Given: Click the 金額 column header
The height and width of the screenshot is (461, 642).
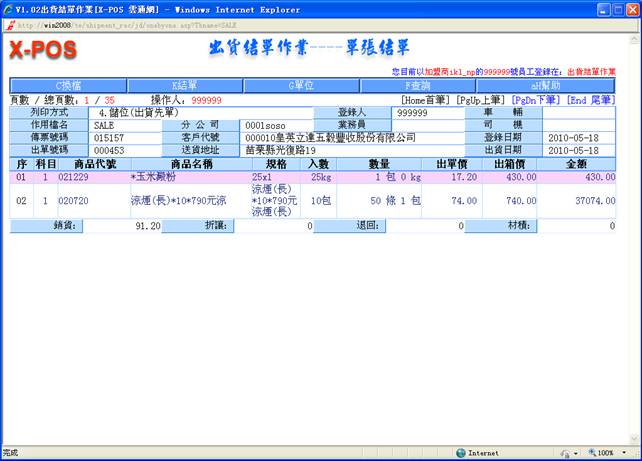Looking at the screenshot, I should point(576,163).
